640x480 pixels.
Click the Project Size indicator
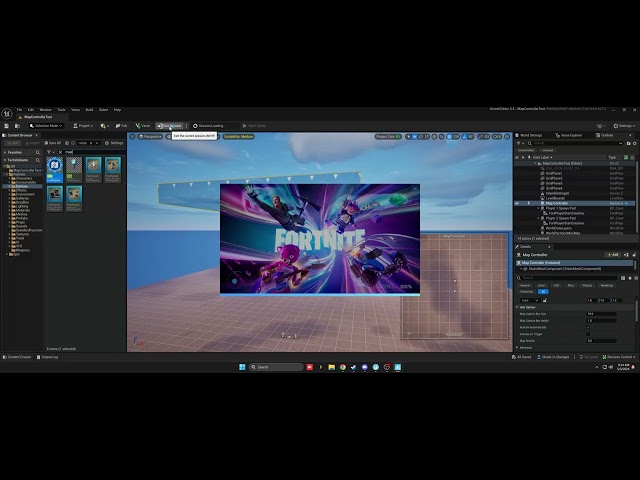[388, 137]
